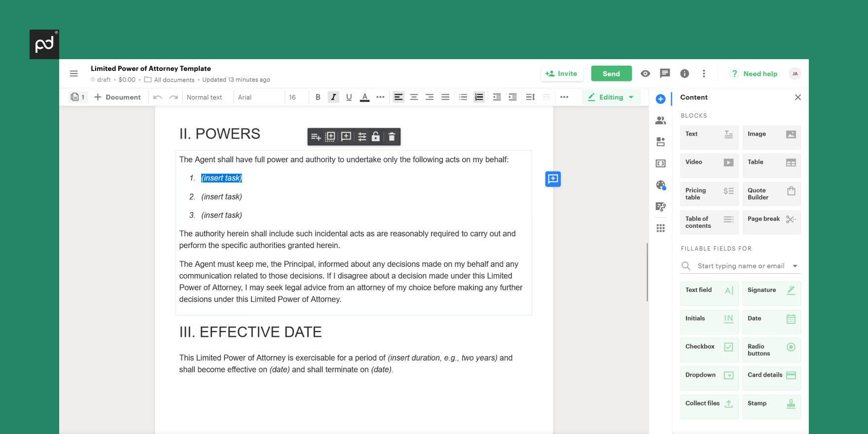Open the Apps grid icon in sidebar
868x434 pixels.
[661, 228]
